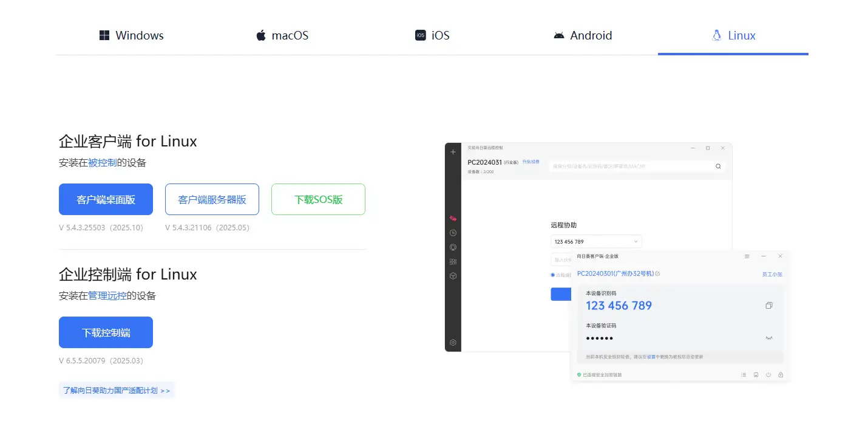Open connection history via the clock icon

coord(453,233)
